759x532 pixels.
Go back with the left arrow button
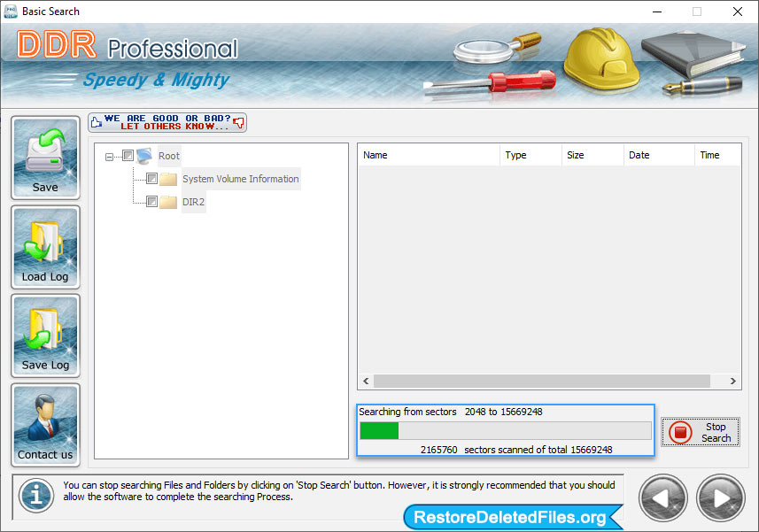pos(663,498)
